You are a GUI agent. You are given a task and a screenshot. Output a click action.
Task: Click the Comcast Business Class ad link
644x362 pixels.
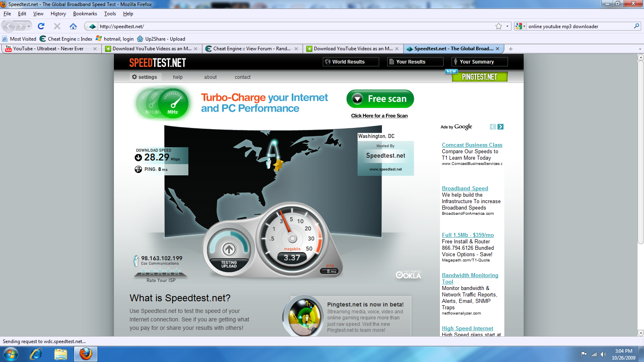[472, 145]
